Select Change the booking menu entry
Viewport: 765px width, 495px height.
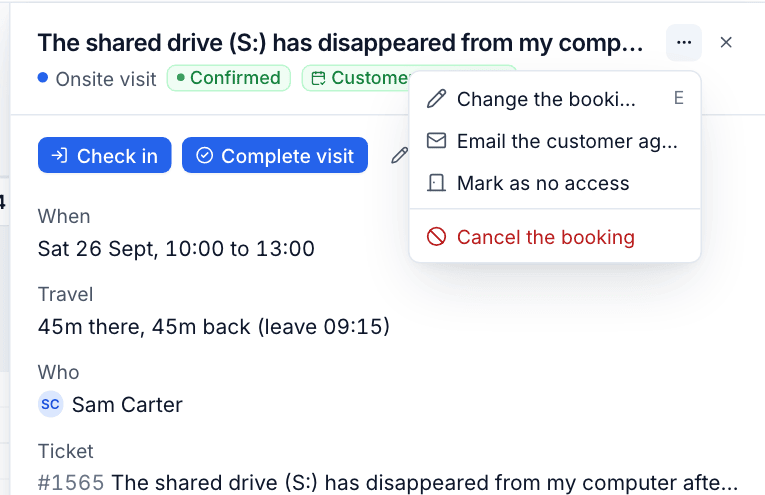click(555, 99)
